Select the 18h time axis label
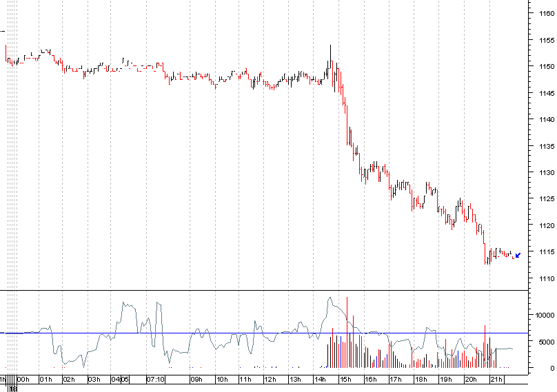This screenshot has height=392, width=557. (x=421, y=380)
